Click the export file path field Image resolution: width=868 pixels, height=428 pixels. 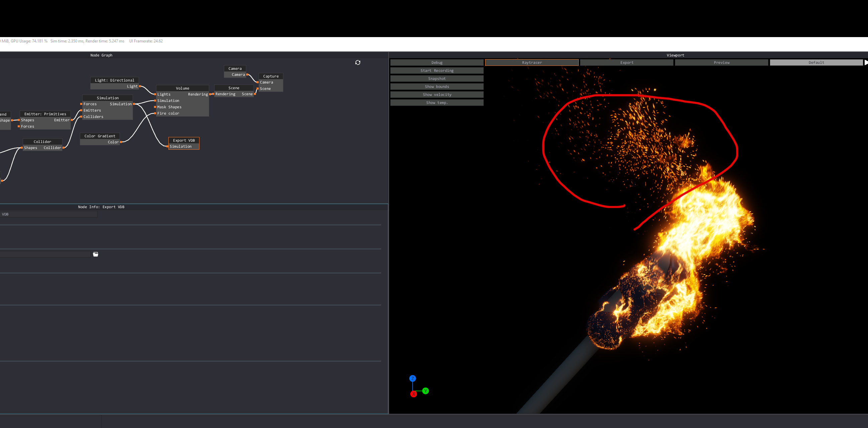pos(45,255)
